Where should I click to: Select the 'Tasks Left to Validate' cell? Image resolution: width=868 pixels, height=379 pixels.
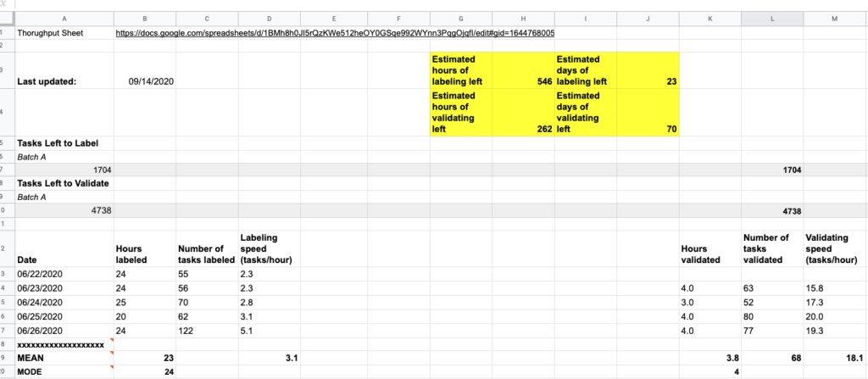click(64, 182)
